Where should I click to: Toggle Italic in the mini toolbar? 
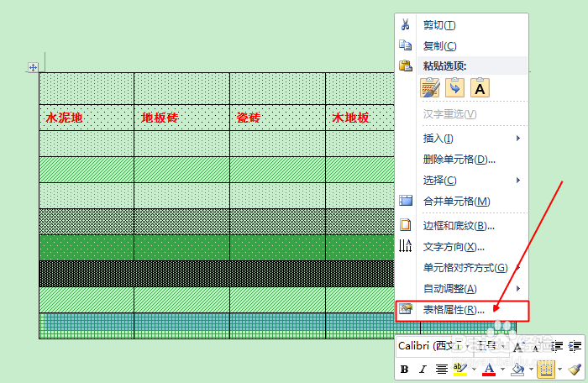click(x=423, y=369)
